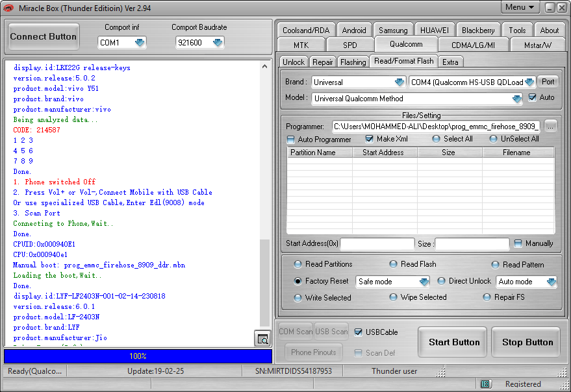Open the CDMA/LG/MI tab
This screenshot has height=392, width=571.
473,45
